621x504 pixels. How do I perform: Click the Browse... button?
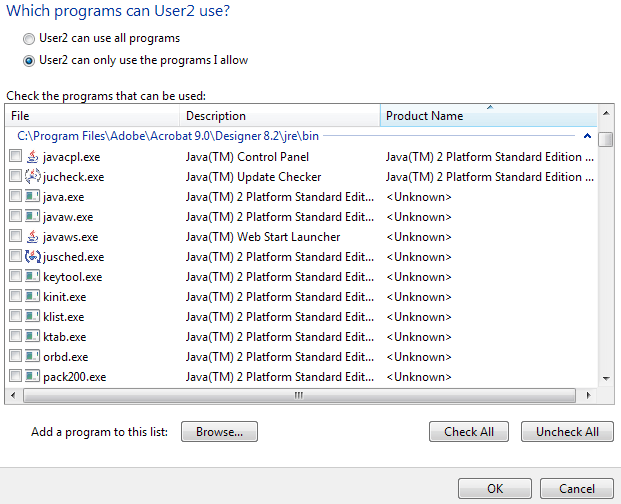pyautogui.click(x=219, y=432)
